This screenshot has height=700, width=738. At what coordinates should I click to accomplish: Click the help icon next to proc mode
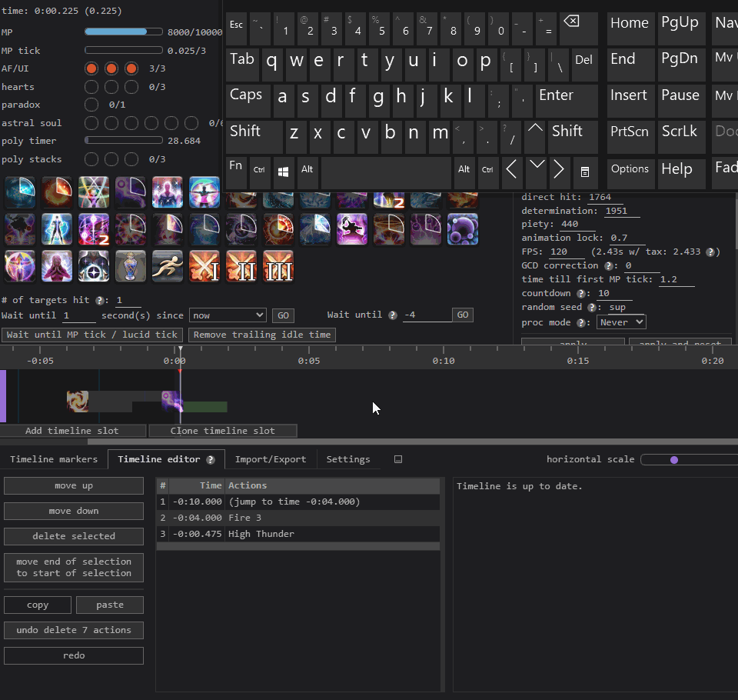point(580,322)
